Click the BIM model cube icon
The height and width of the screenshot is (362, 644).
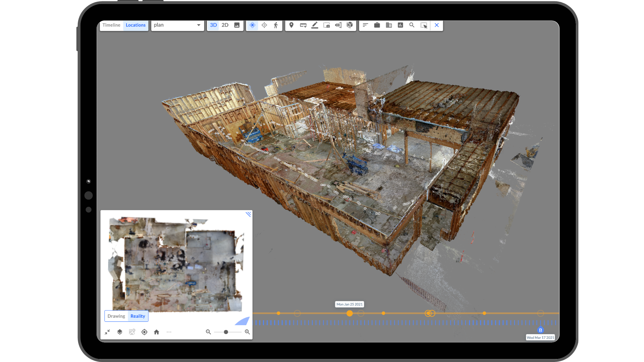pos(350,25)
